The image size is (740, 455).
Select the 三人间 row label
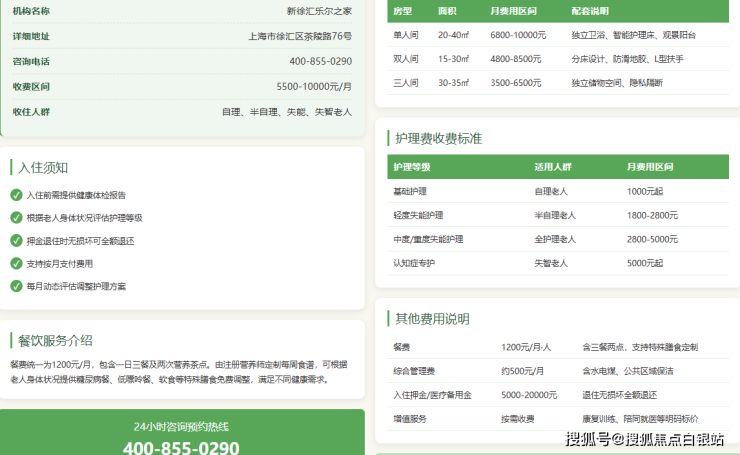406,83
